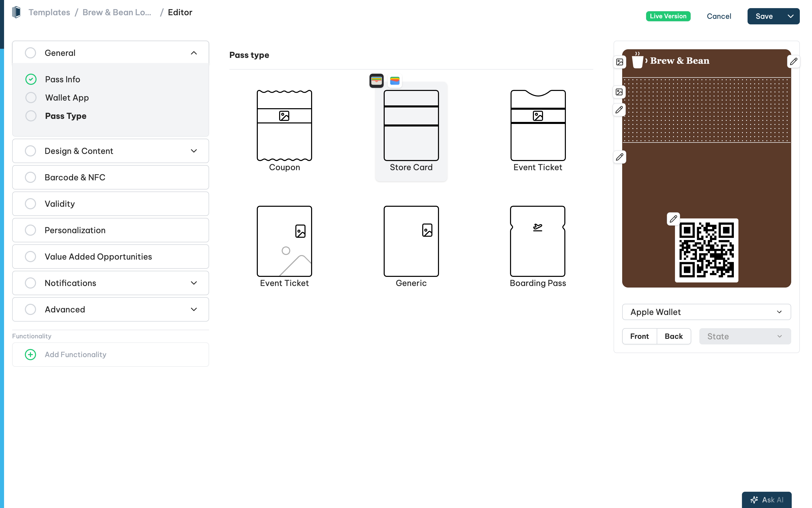Click the strip image icon on the preview
Screen dimensions: 812x508
pos(619,92)
